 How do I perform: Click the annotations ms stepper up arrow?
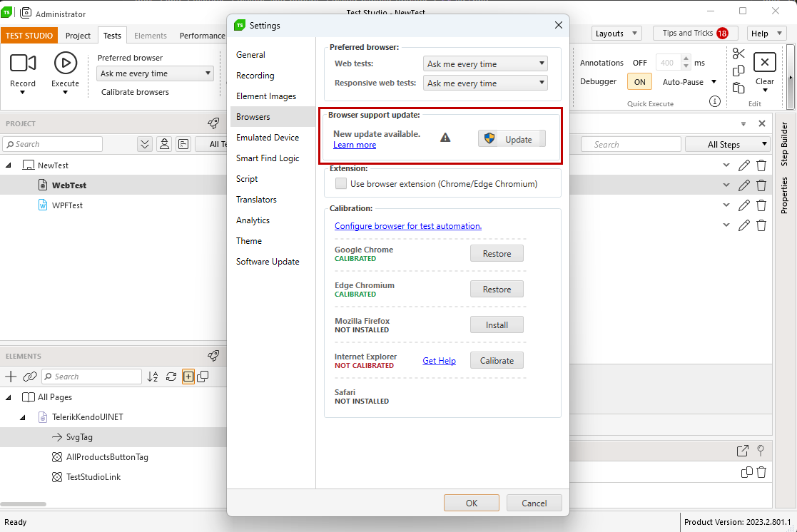click(x=686, y=59)
